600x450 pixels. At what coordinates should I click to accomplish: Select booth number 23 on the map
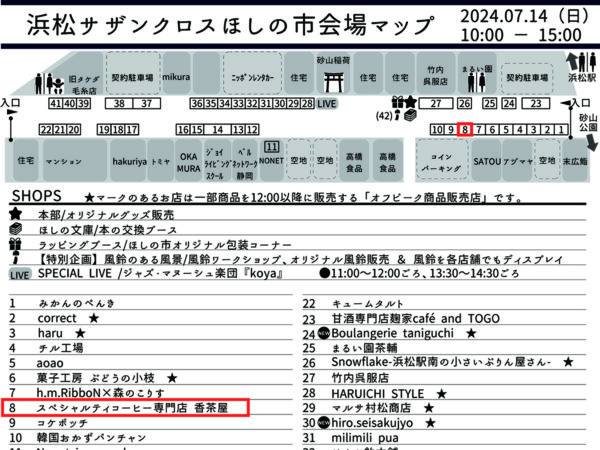[536, 104]
